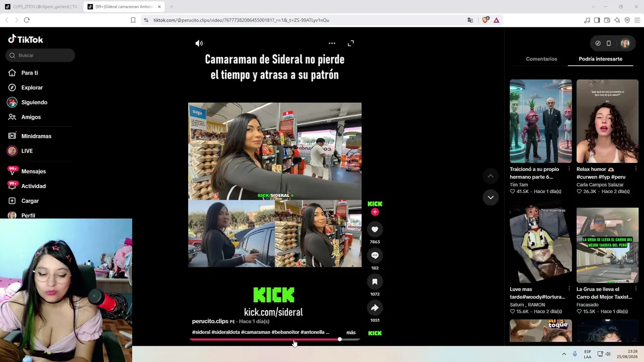Open comments via speech bubble icon
The height and width of the screenshot is (362, 644).
tap(375, 255)
